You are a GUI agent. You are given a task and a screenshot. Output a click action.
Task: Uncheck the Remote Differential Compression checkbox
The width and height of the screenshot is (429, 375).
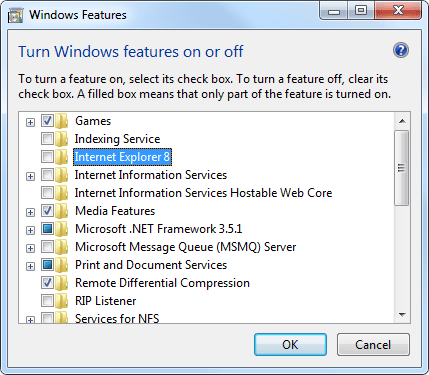[47, 283]
